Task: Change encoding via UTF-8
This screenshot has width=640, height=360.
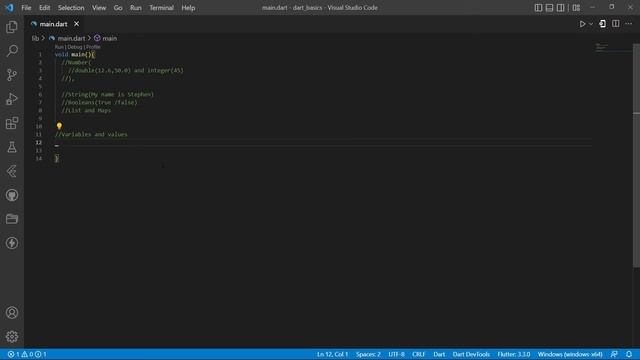Action: tap(396, 354)
